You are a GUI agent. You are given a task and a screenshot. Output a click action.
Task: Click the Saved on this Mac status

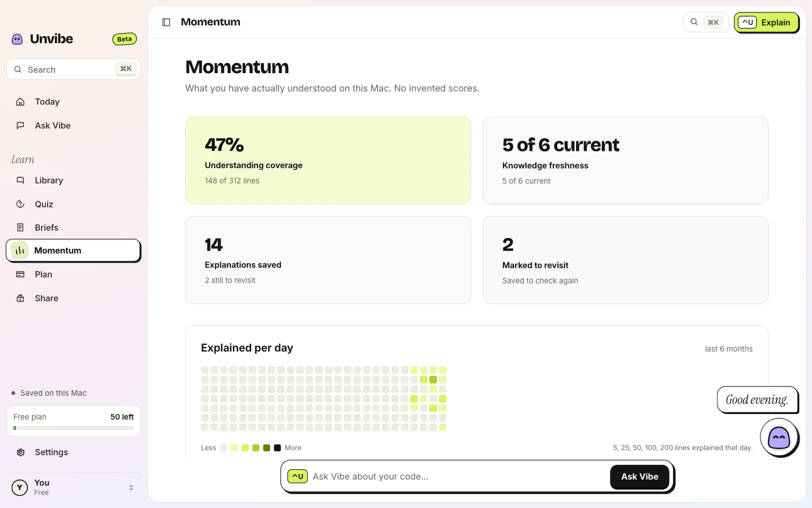coord(49,393)
